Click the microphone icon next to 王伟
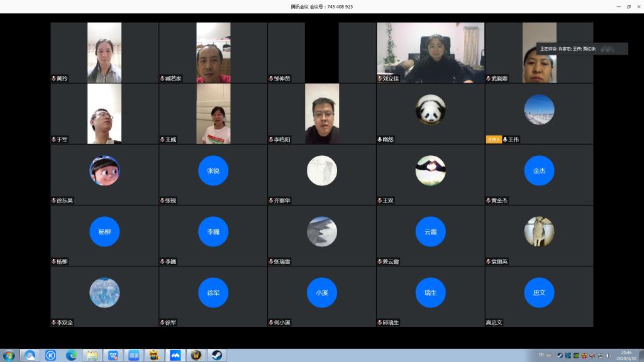644x362 pixels. coord(505,140)
